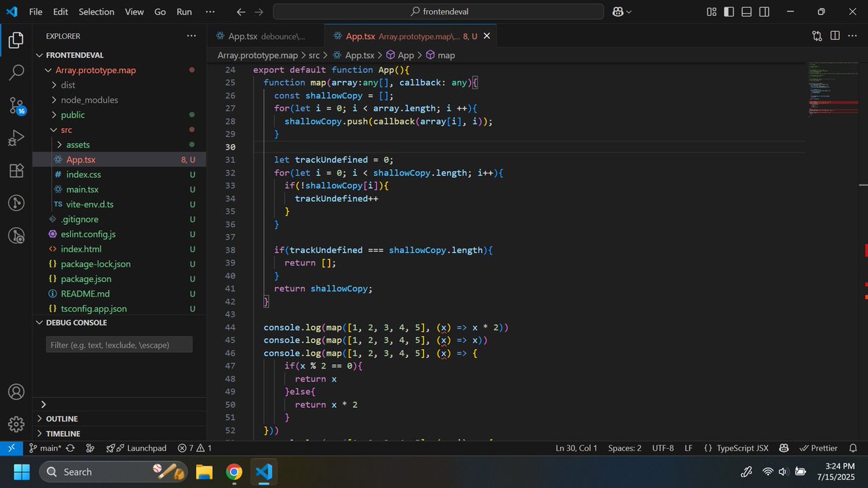This screenshot has height=488, width=868.
Task: Open the Explorer view in the activity bar
Action: coord(16,40)
